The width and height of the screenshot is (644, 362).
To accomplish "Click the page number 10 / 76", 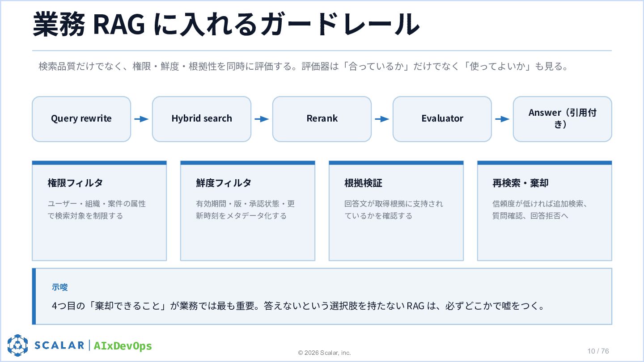I will pos(598,351).
